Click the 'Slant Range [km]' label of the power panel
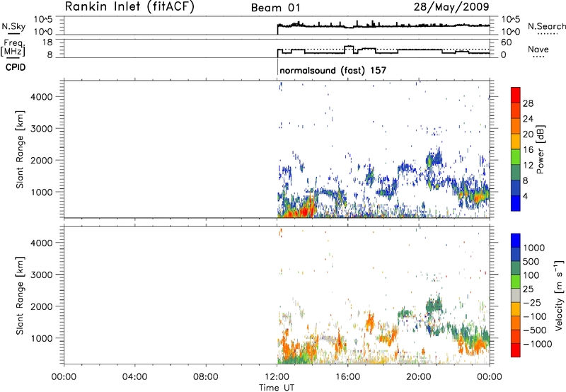This screenshot has height=392, width=566. pos(20,149)
